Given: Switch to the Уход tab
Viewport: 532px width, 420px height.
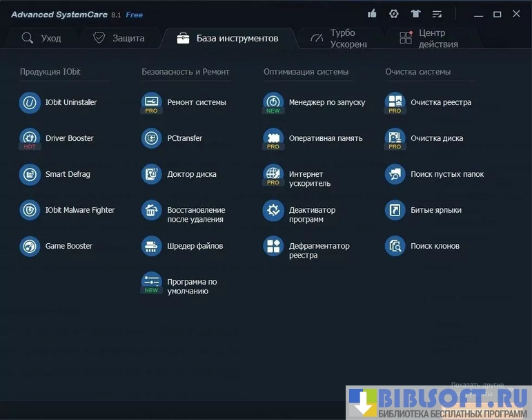Looking at the screenshot, I should [x=41, y=39].
